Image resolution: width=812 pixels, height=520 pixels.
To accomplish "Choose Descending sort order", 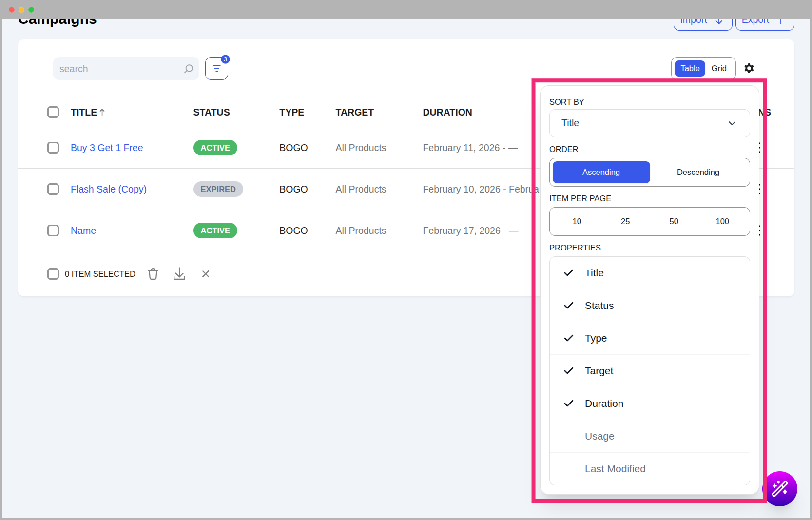I will (x=698, y=172).
